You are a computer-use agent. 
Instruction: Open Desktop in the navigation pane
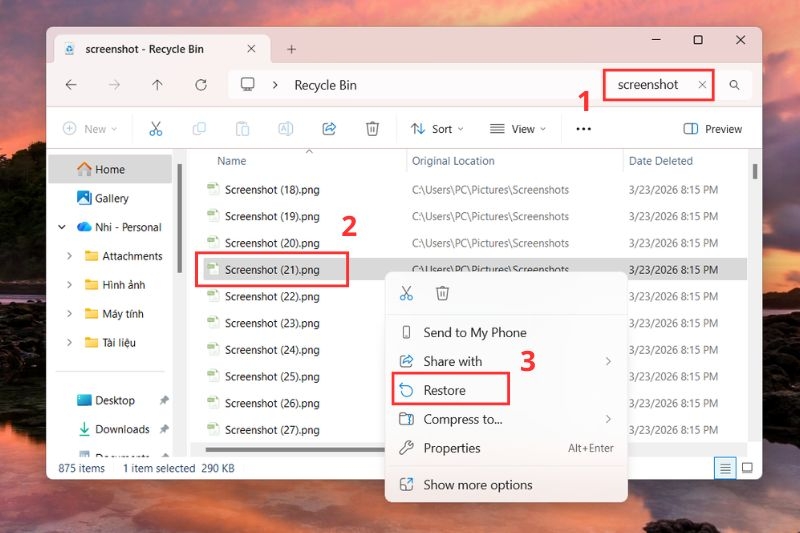click(110, 400)
